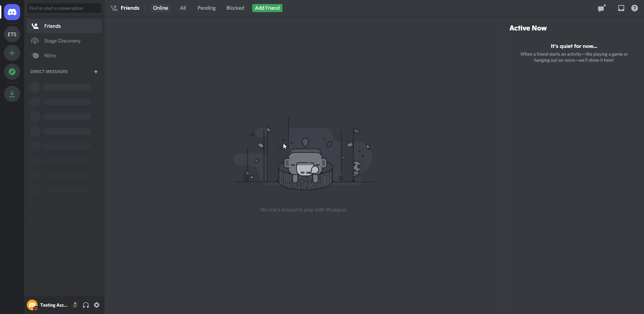Viewport: 644px width, 314px height.
Task: Open the All friends filter
Action: coord(182,8)
